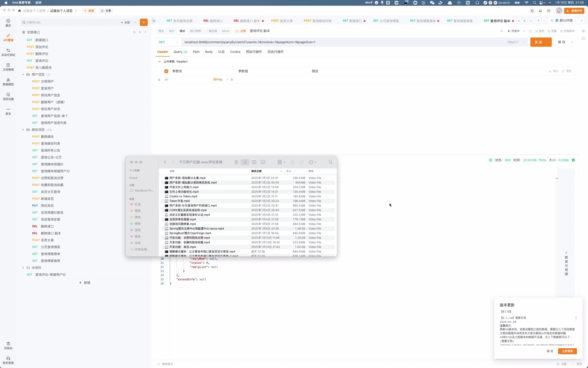588x368 pixels.
Task: Expand the 中间件 folder
Action: click(23, 268)
